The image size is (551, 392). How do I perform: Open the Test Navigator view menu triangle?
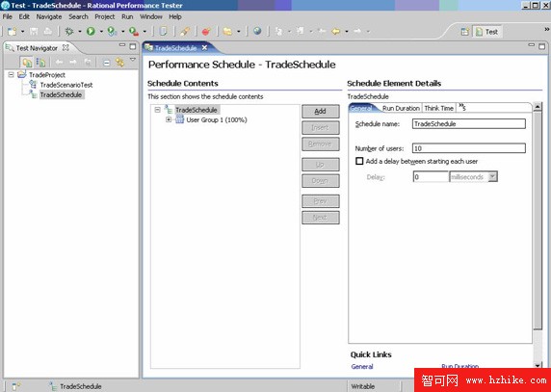point(133,60)
